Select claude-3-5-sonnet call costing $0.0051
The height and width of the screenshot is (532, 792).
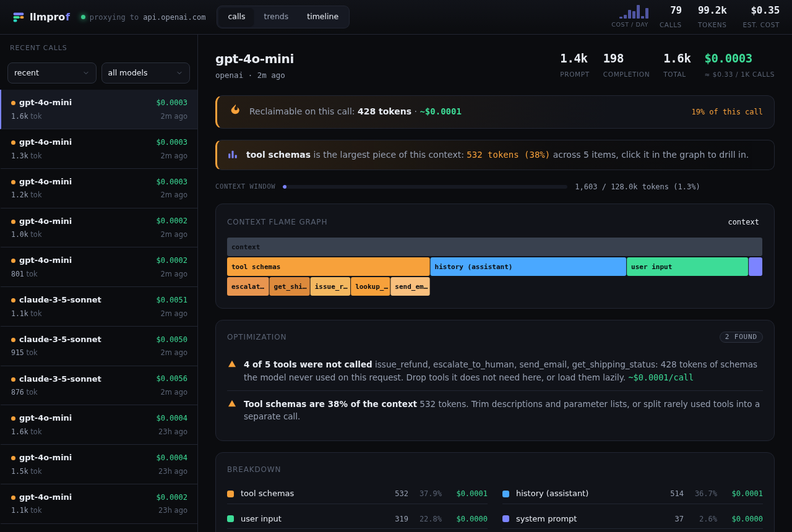click(99, 307)
